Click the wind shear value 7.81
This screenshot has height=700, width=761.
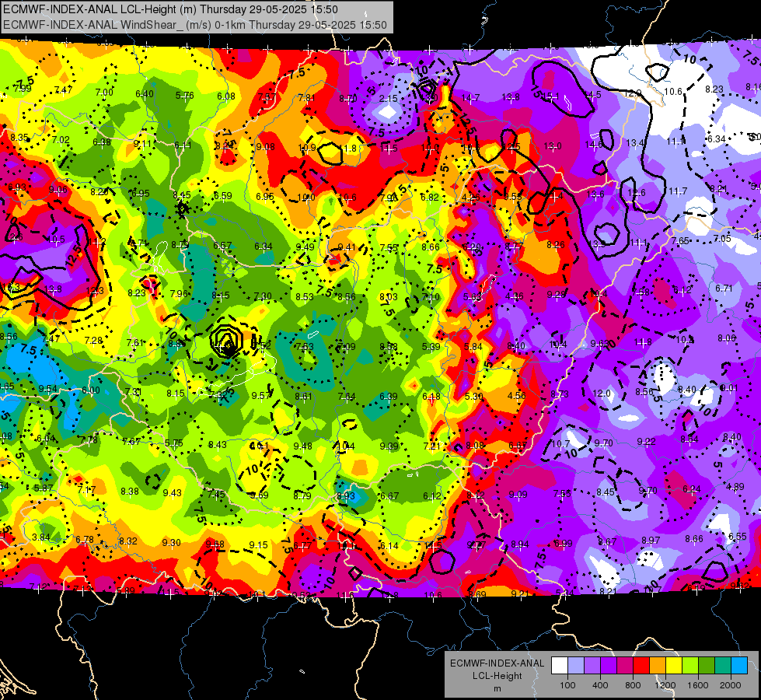tap(307, 98)
